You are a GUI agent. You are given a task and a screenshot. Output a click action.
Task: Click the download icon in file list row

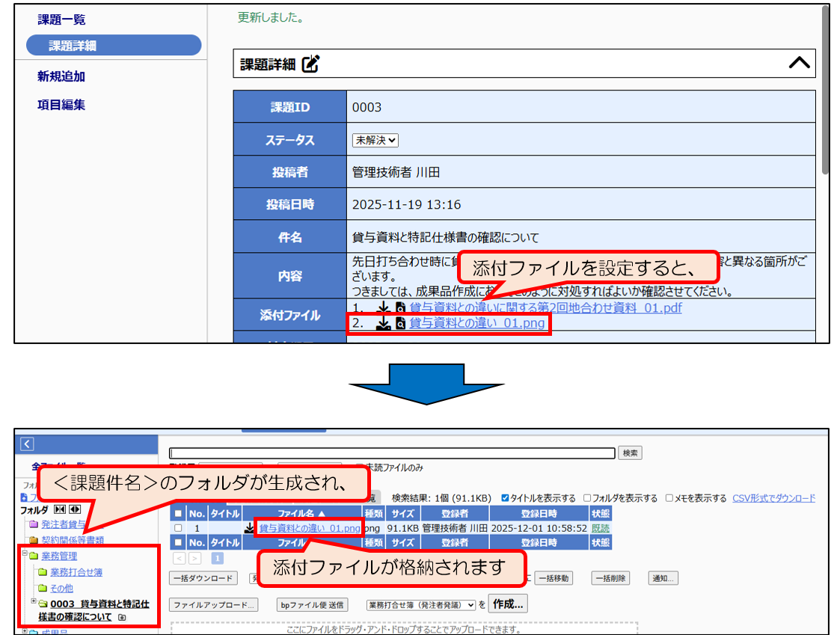point(250,528)
